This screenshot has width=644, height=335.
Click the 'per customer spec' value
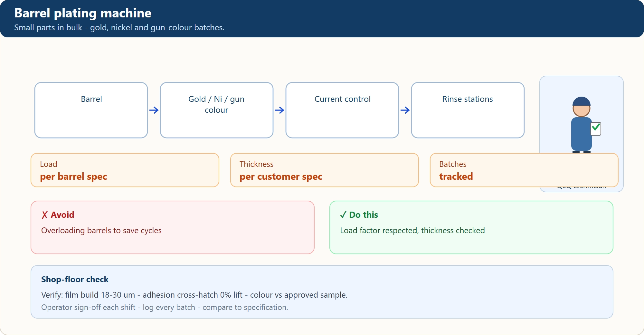tap(281, 177)
